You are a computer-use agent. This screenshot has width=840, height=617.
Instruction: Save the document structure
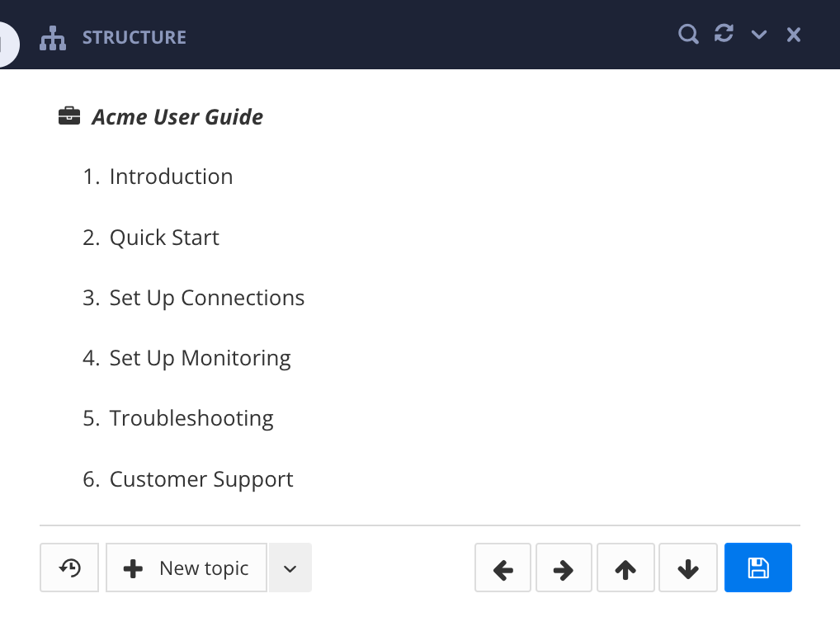pyautogui.click(x=757, y=568)
